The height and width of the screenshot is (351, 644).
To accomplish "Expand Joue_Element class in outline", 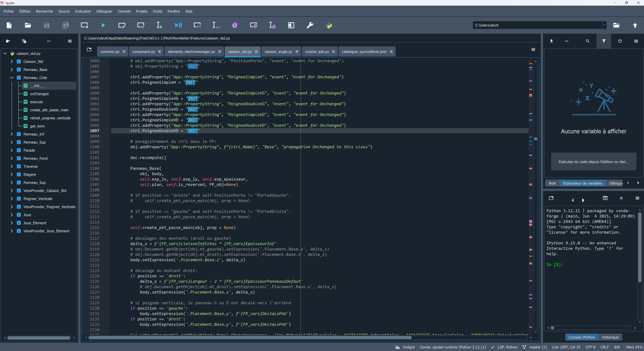I will tap(12, 223).
